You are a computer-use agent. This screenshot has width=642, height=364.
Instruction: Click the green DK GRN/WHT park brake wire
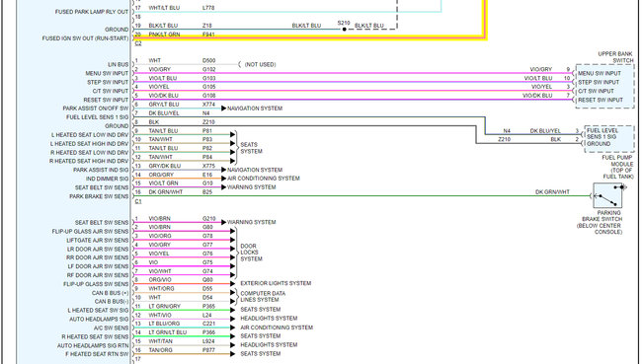click(362, 196)
